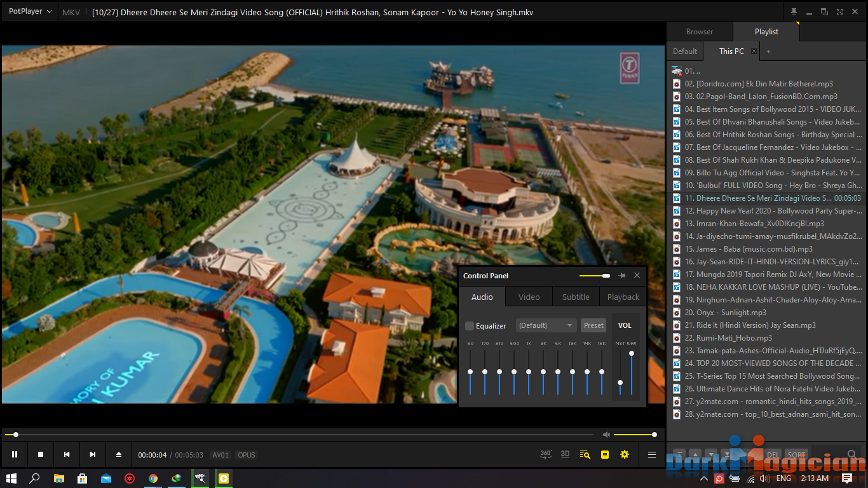Click the yellow list-with-magnifier icon

pyautogui.click(x=585, y=454)
